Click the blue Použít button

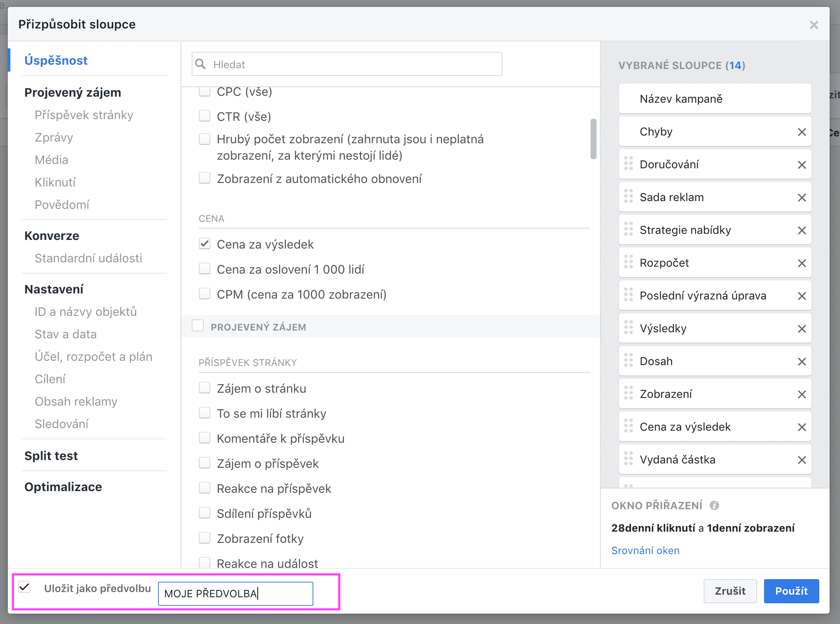click(791, 591)
